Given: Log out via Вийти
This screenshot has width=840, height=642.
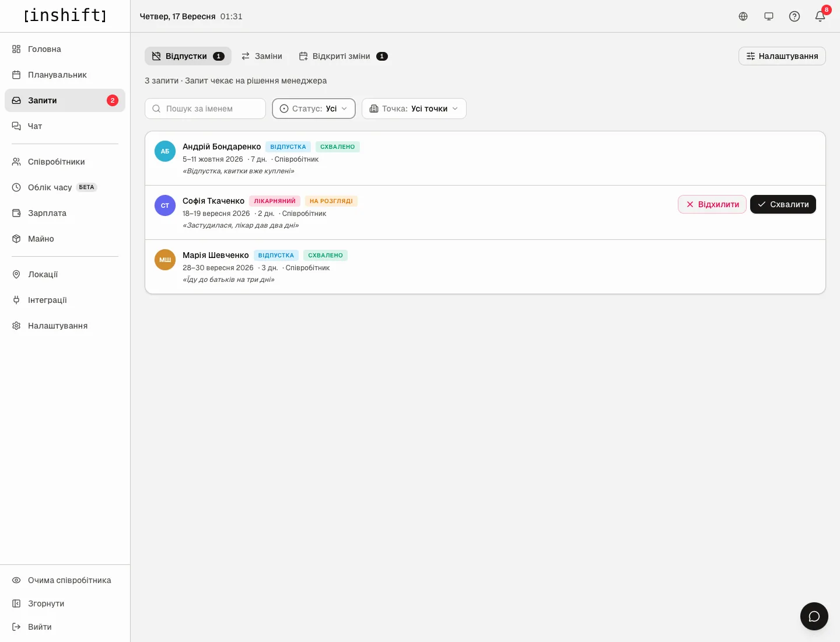Looking at the screenshot, I should pyautogui.click(x=65, y=627).
